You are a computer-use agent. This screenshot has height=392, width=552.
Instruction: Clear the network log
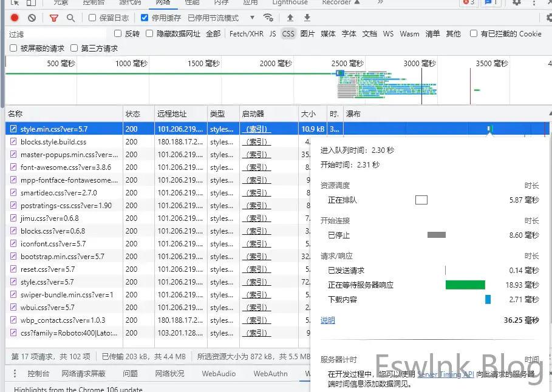point(32,18)
